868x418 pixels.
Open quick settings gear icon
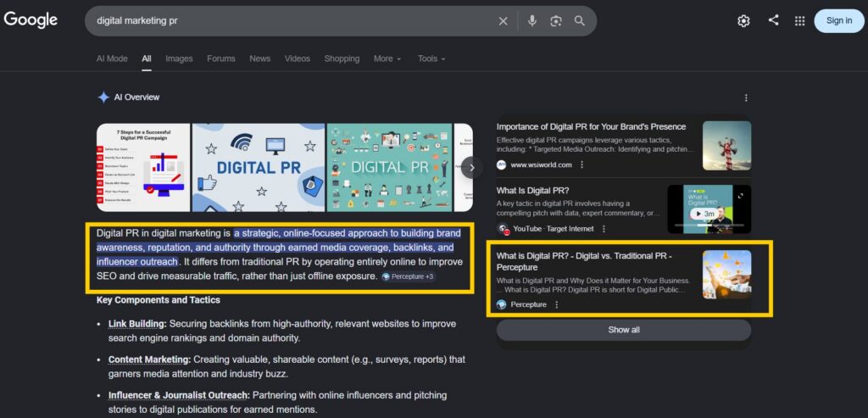coord(743,21)
